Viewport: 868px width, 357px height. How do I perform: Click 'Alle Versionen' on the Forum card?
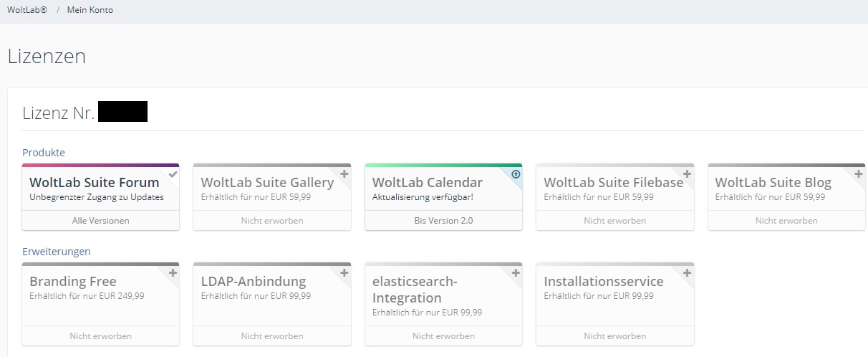click(x=101, y=221)
